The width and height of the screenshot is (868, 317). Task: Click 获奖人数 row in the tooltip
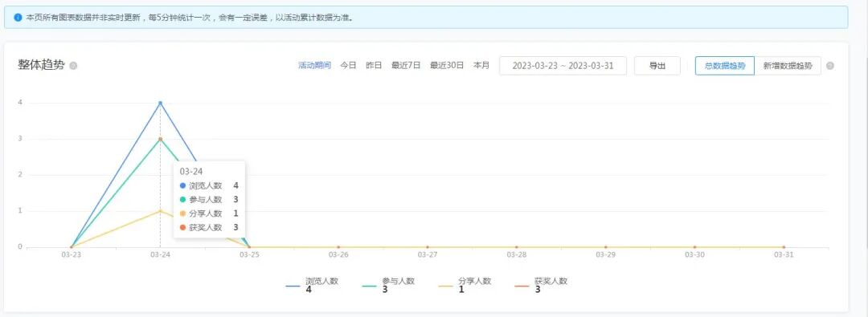pos(209,227)
